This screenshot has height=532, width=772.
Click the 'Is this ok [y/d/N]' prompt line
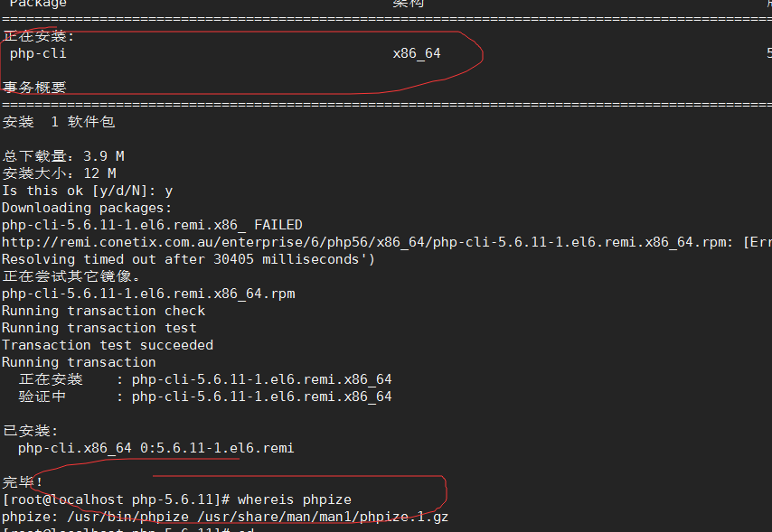(87, 191)
